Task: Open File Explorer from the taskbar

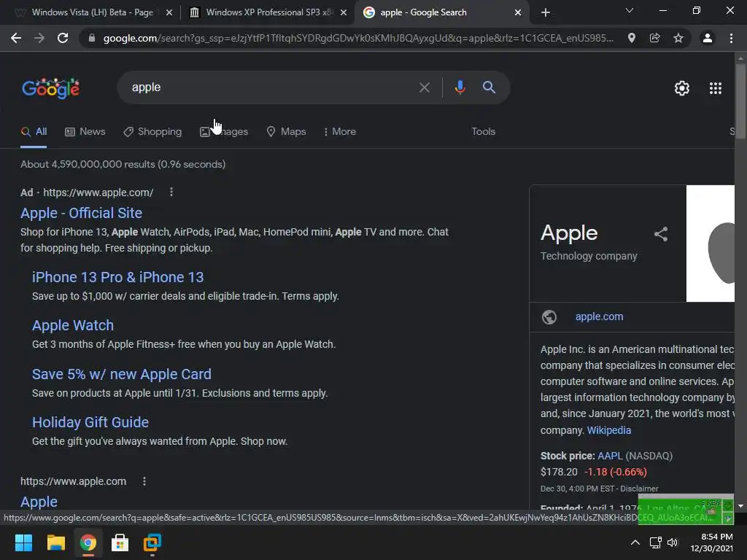Action: point(55,542)
